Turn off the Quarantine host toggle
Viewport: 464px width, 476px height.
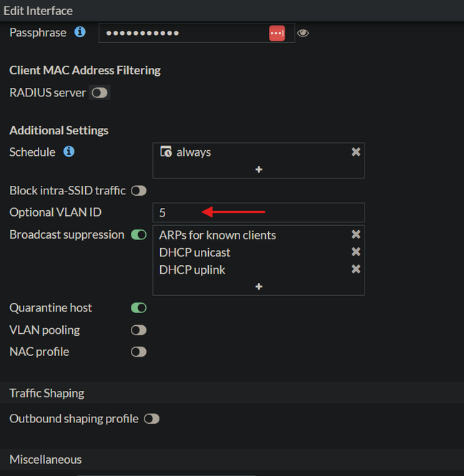tap(139, 308)
